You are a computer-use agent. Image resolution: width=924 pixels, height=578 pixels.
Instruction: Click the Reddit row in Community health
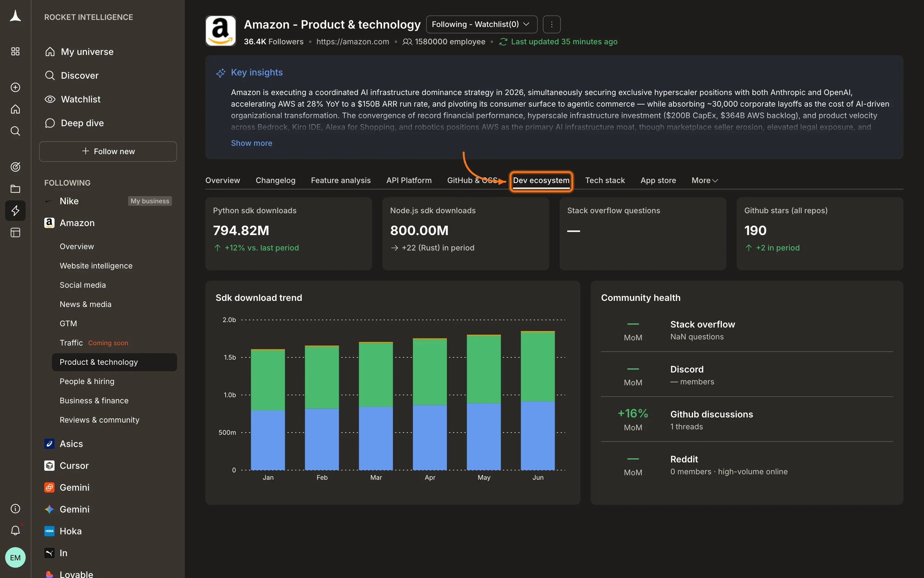click(747, 465)
